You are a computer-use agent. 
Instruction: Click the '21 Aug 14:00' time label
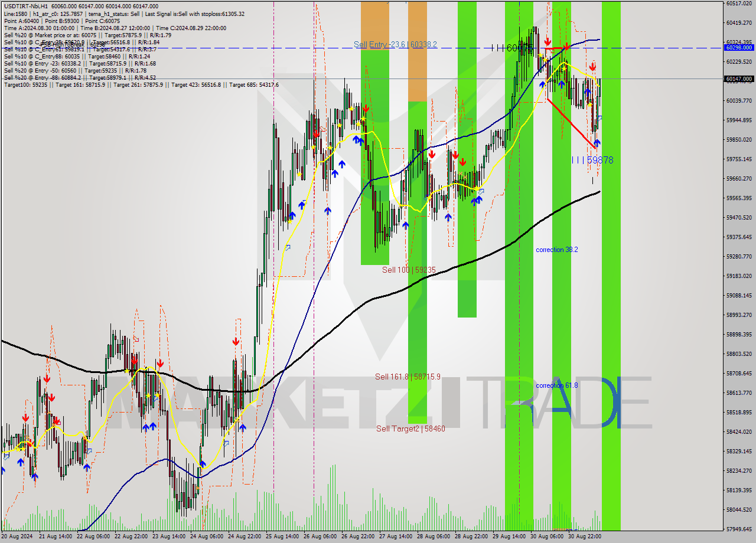tap(56, 536)
